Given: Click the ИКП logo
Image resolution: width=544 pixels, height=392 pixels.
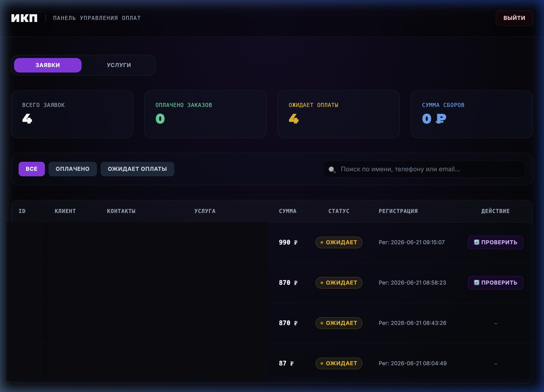Looking at the screenshot, I should [x=24, y=18].
